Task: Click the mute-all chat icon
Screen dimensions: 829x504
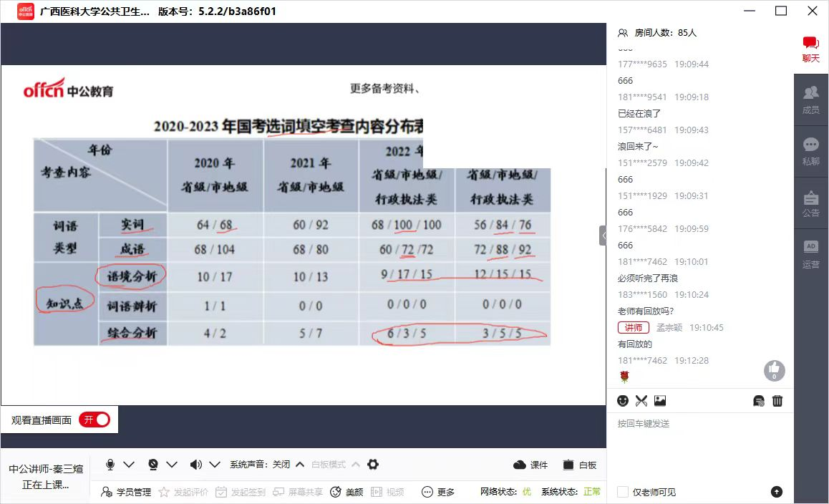Action: (759, 401)
